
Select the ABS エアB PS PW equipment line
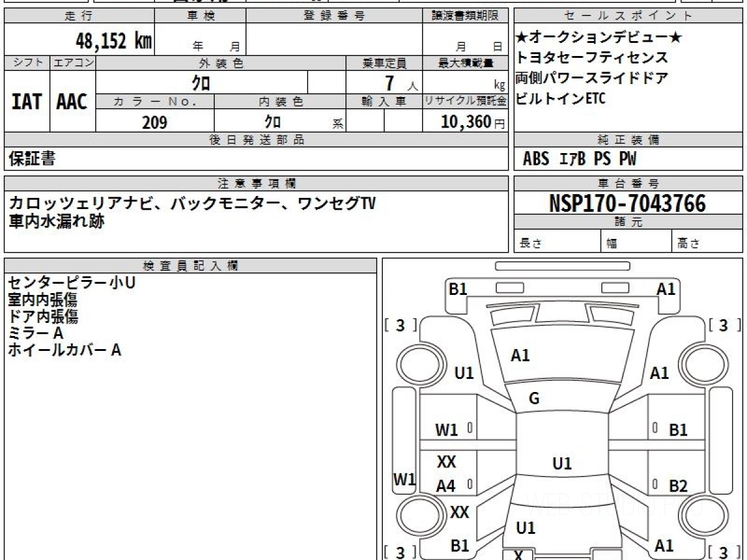(x=580, y=159)
